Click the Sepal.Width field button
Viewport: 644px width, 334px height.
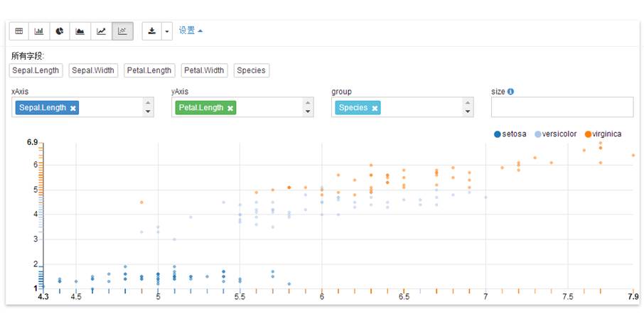coord(93,70)
